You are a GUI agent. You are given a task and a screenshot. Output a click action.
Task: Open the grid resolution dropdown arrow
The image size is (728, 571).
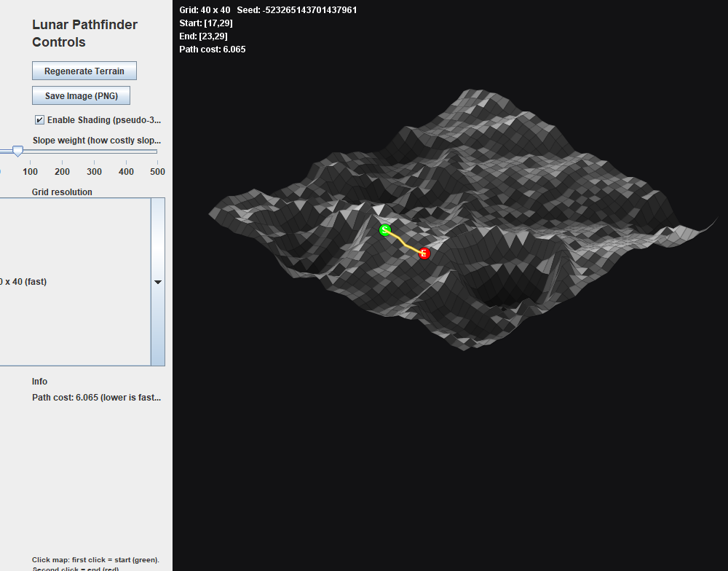tap(158, 282)
